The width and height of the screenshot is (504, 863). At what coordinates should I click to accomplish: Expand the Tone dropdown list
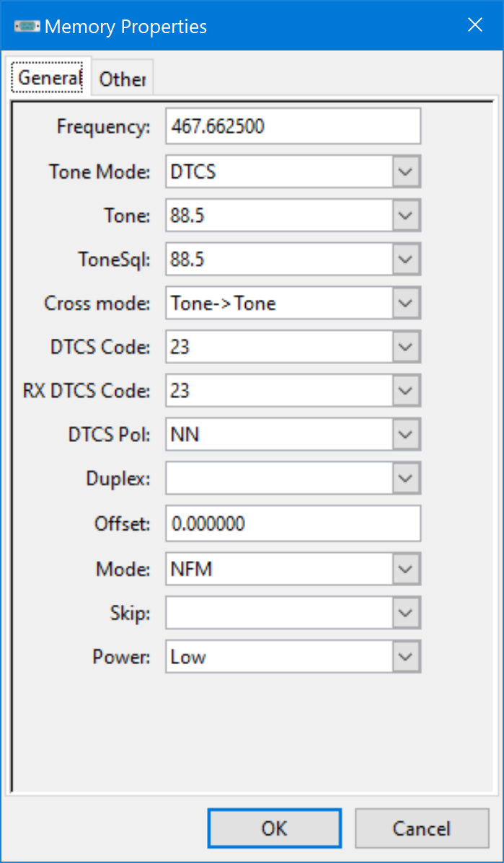coord(407,215)
